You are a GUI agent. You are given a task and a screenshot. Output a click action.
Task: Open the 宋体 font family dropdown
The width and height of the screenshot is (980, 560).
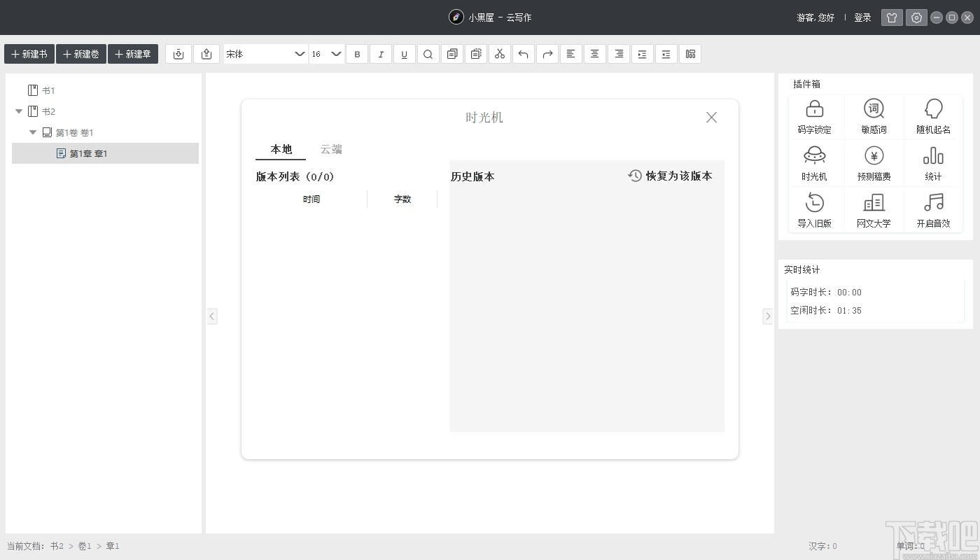tap(265, 54)
